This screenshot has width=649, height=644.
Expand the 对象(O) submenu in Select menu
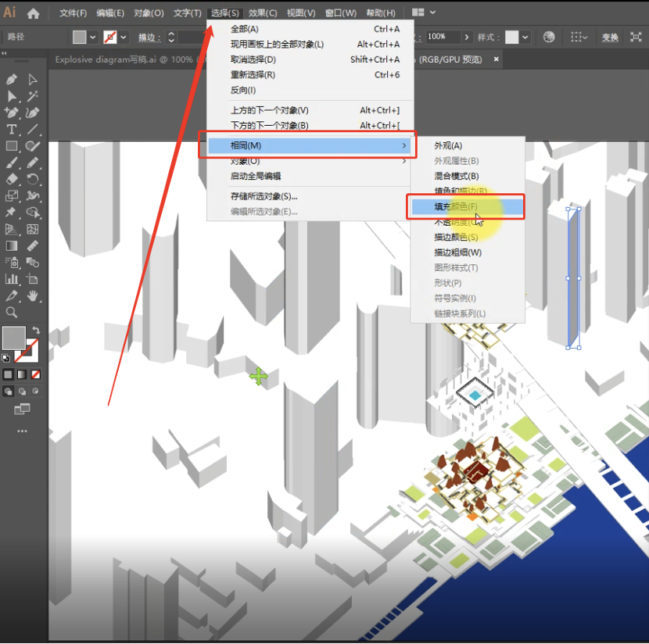[310, 160]
